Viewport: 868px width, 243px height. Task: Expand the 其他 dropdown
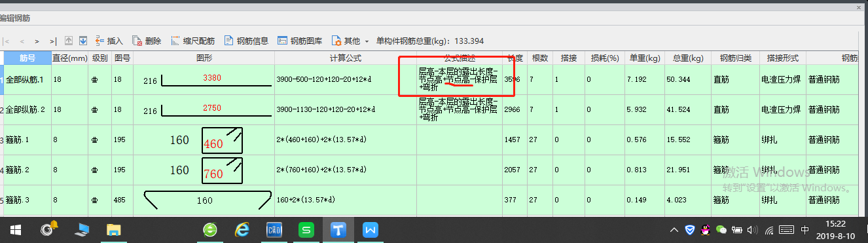(x=351, y=41)
